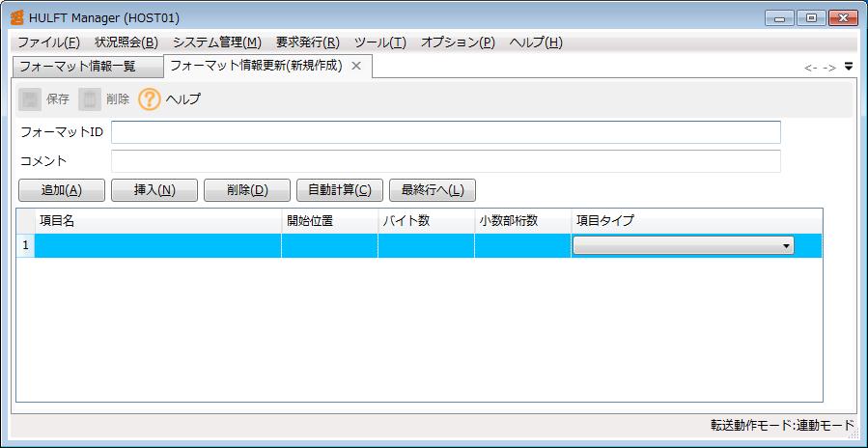Click the 最終行へ(L) button
The width and height of the screenshot is (868, 448).
click(433, 190)
